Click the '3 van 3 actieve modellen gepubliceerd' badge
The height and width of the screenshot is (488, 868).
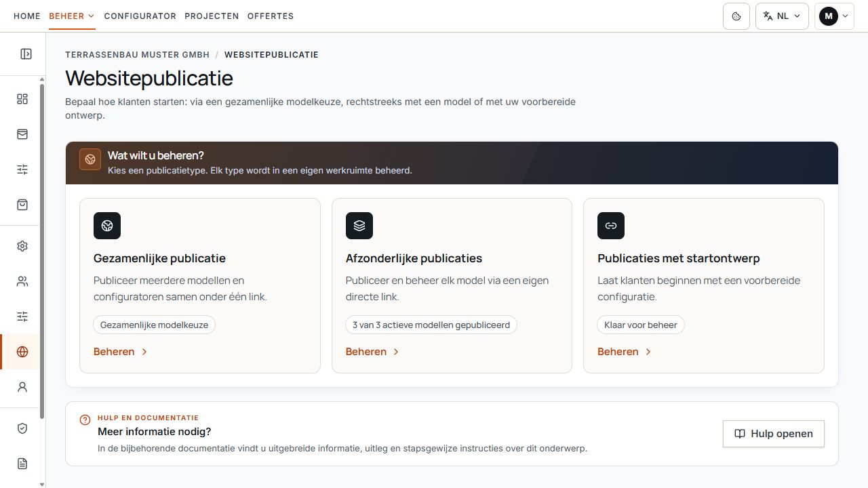tap(431, 325)
